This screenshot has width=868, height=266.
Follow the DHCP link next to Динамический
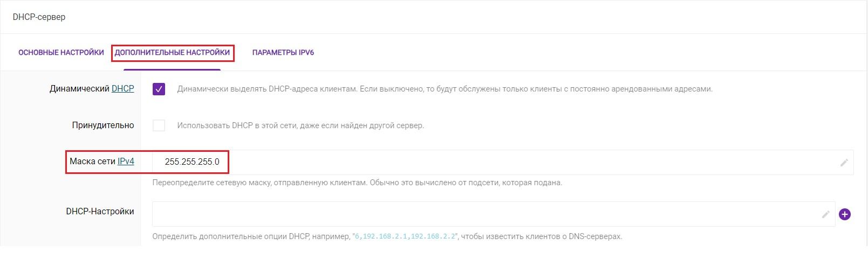coord(123,88)
